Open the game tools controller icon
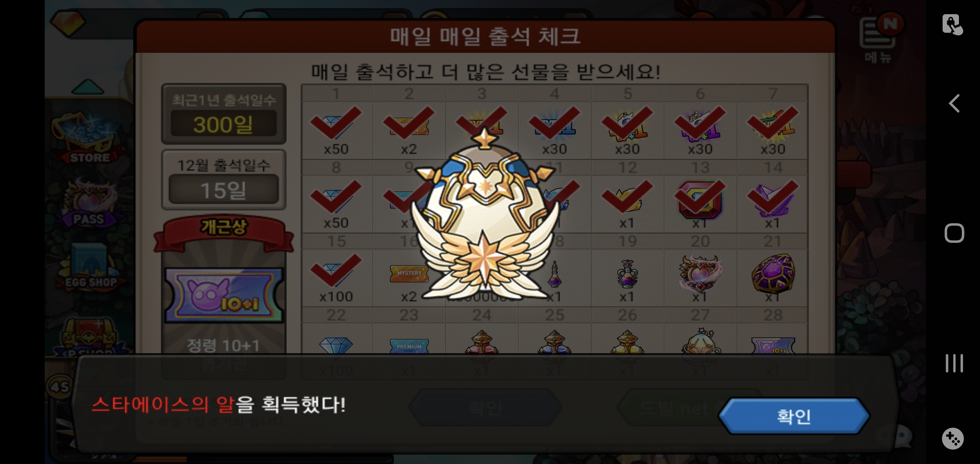Image resolution: width=980 pixels, height=464 pixels. (953, 439)
